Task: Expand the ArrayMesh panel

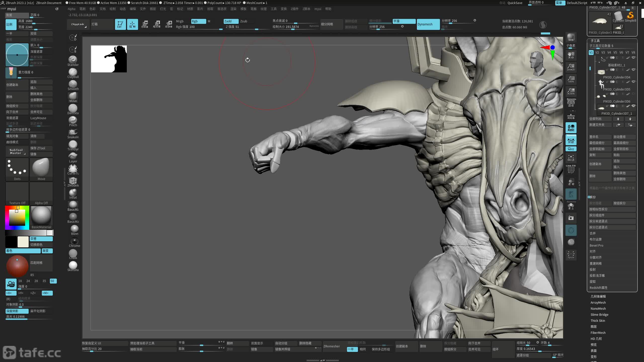Action: (598, 302)
